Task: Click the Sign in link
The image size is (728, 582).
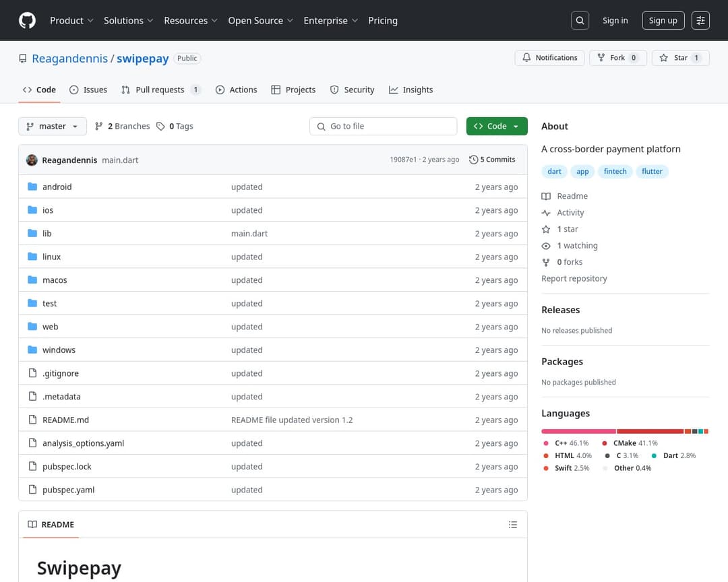Action: (615, 20)
